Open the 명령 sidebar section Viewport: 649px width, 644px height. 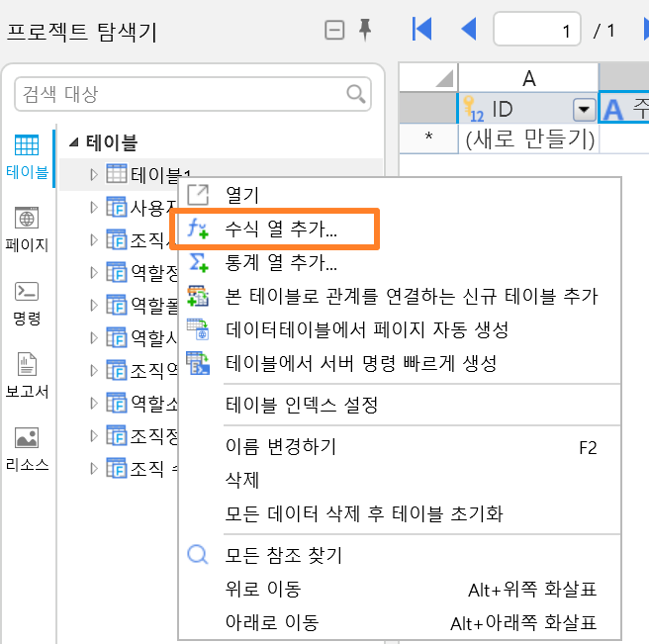[27, 304]
